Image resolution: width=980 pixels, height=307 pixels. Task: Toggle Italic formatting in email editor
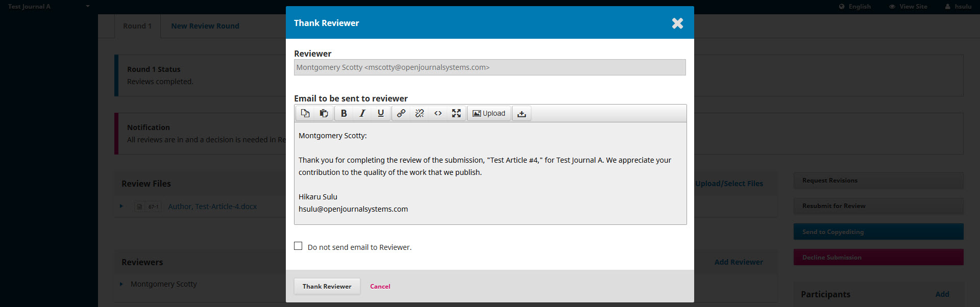pos(362,113)
